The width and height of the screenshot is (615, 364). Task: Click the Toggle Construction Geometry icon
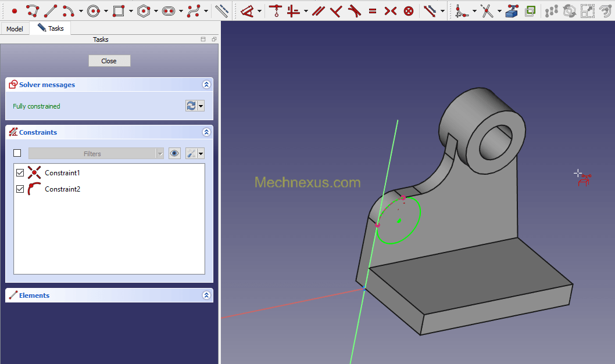coord(221,10)
